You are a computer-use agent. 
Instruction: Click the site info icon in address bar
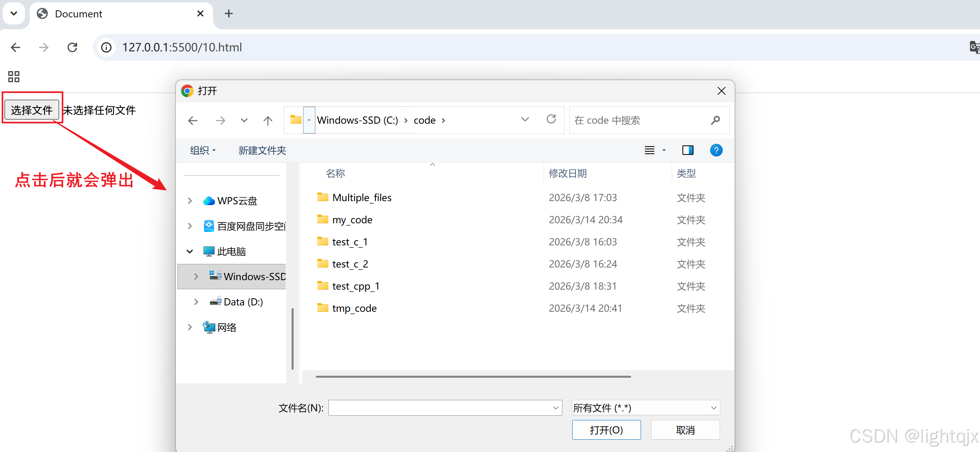click(106, 47)
